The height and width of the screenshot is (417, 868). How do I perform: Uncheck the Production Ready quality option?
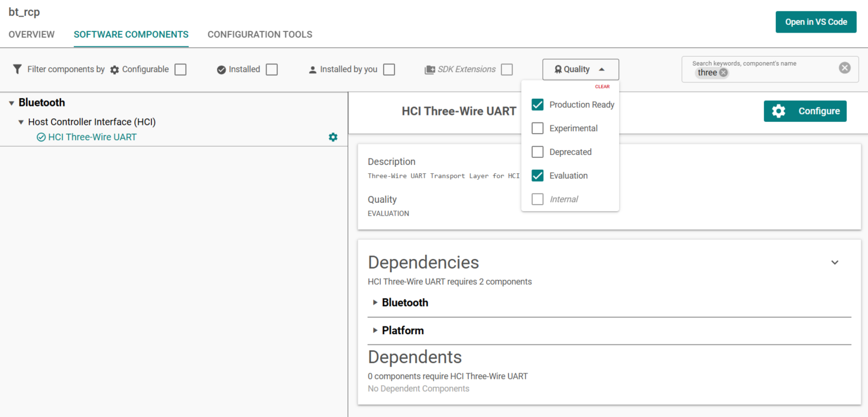point(537,105)
